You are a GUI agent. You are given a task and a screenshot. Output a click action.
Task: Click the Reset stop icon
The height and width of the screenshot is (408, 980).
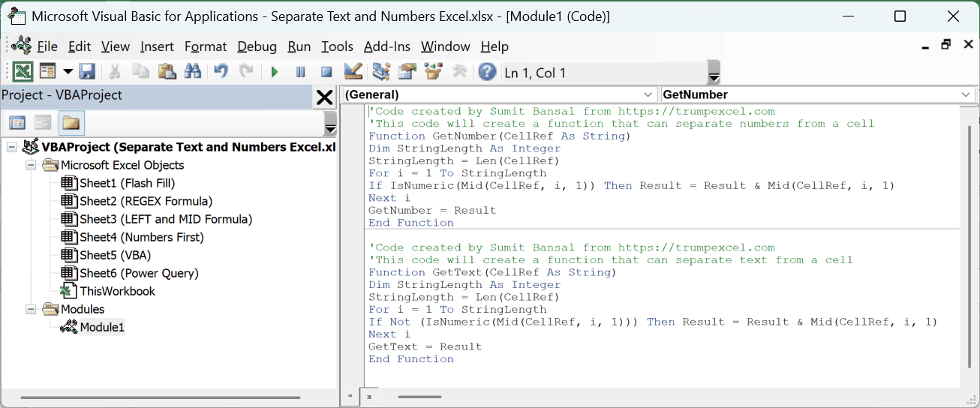pos(326,72)
